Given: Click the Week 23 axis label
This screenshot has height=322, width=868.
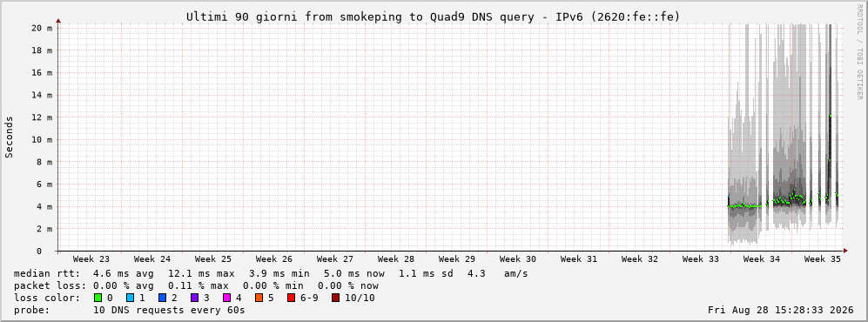Looking at the screenshot, I should click(91, 259).
